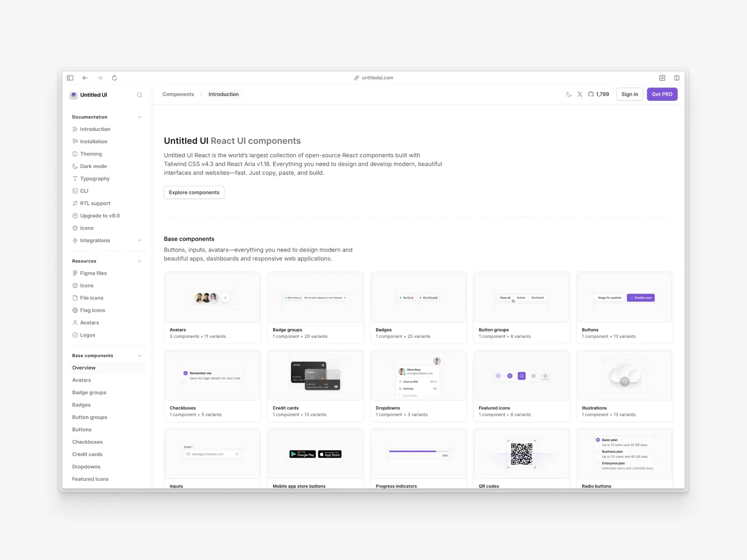The width and height of the screenshot is (747, 560).
Task: Click the File icons page icon
Action: point(75,298)
